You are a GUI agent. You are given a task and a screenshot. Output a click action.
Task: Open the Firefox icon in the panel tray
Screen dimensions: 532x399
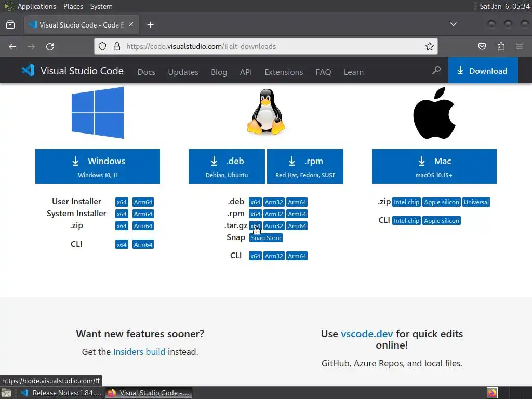(x=493, y=393)
